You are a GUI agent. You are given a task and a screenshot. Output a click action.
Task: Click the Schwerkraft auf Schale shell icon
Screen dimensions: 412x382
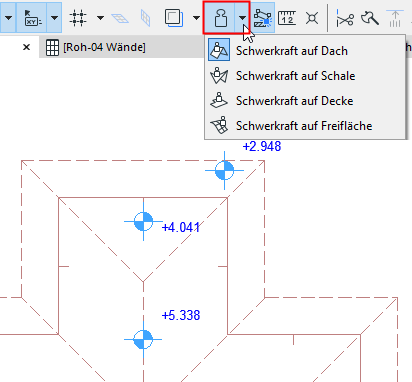(219, 76)
